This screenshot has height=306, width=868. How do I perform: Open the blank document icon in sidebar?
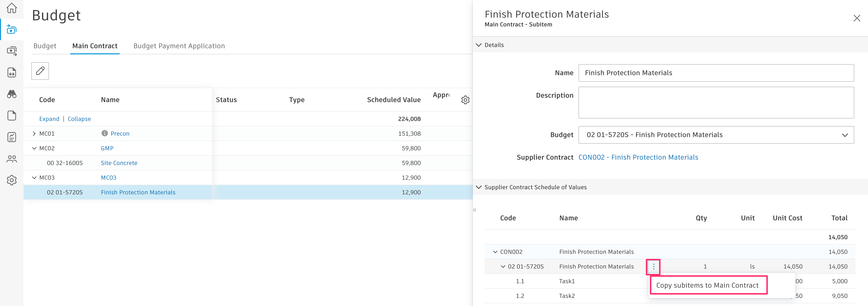click(12, 116)
